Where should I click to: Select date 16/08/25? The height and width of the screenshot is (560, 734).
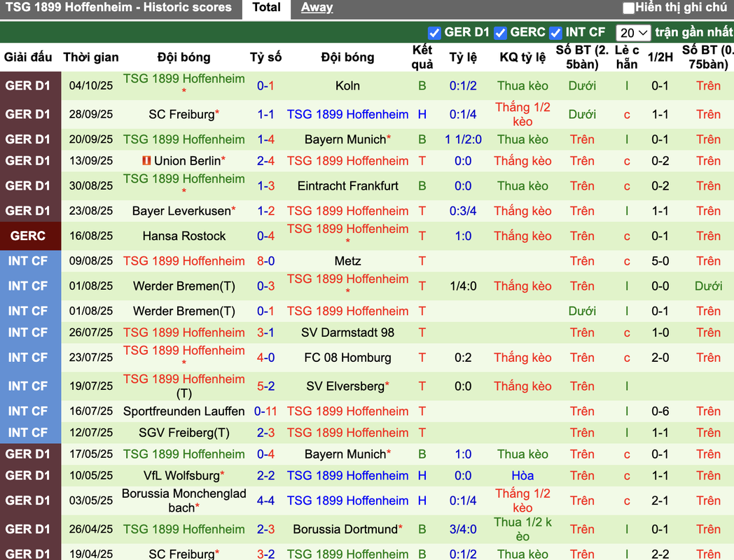[x=91, y=236]
